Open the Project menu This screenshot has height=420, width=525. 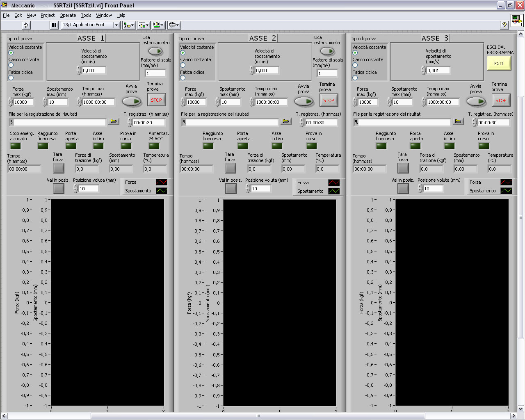pyautogui.click(x=48, y=15)
